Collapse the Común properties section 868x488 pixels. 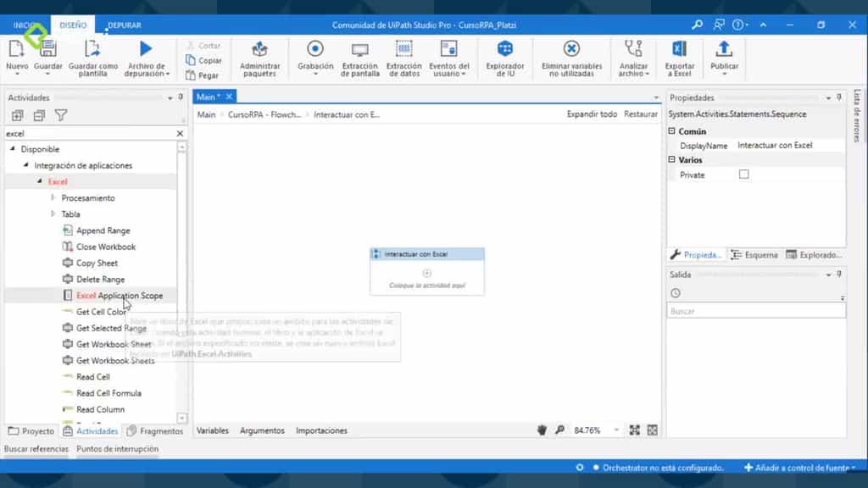click(672, 131)
